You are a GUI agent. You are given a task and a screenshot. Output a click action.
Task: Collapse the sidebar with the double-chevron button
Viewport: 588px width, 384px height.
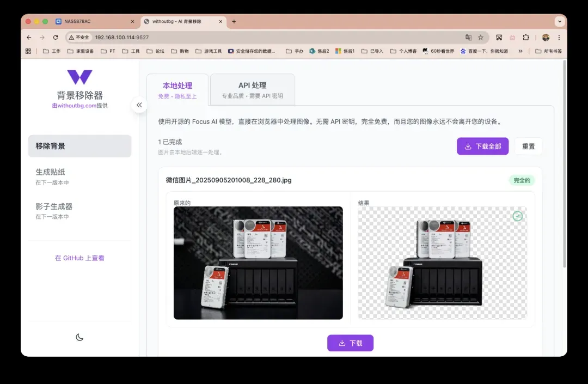coord(139,105)
